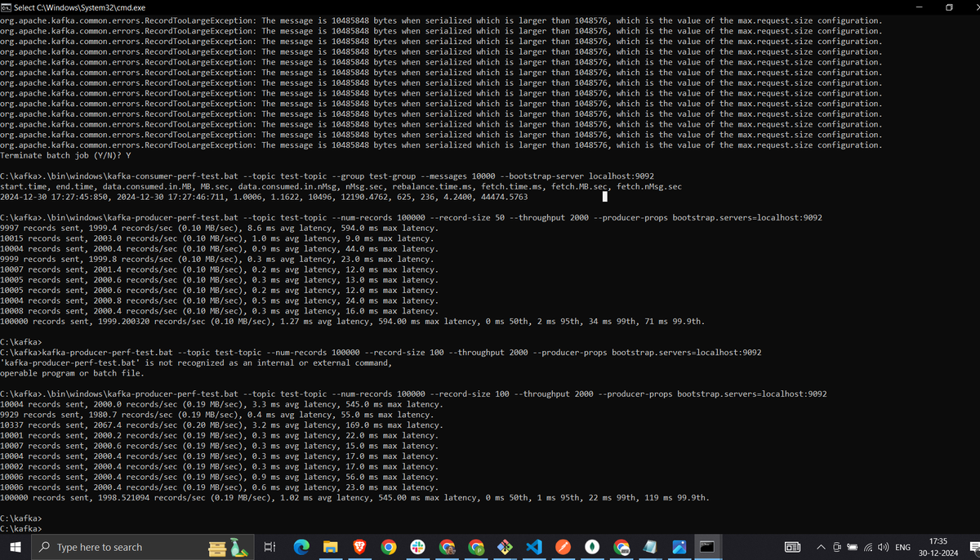Screen dimensions: 980x560
Task: Click the 10008 records sent line
Action: (219, 311)
